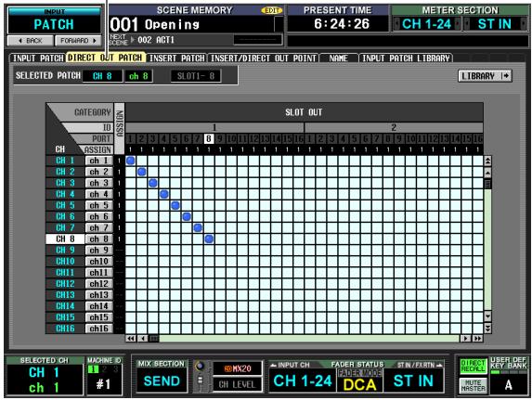The image size is (532, 400).
Task: Toggle the CH 5 patch dot
Action: pyautogui.click(x=175, y=205)
